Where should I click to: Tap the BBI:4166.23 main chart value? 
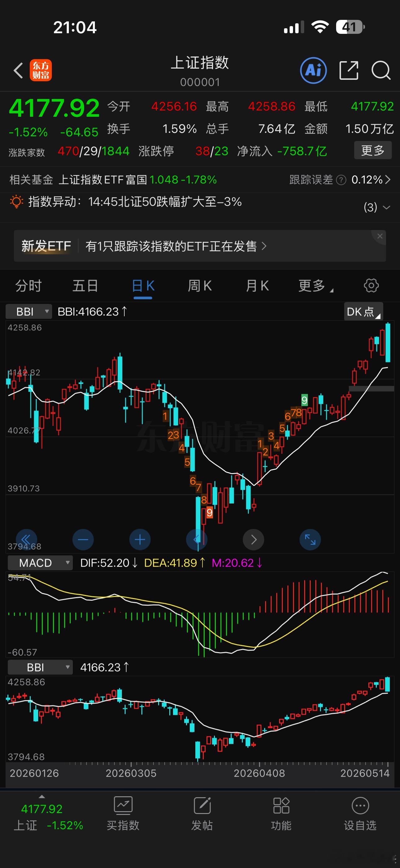tap(92, 311)
